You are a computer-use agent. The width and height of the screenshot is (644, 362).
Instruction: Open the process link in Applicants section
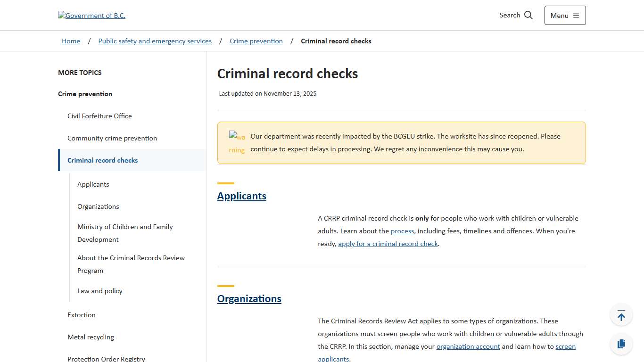(402, 231)
